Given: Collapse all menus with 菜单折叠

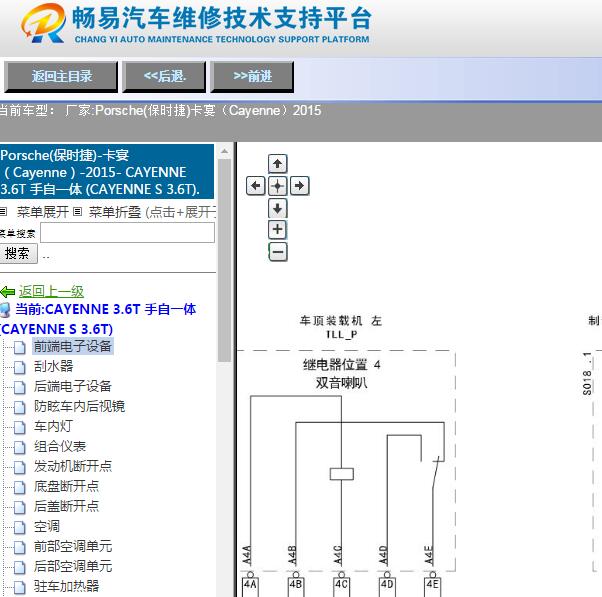Looking at the screenshot, I should [x=114, y=212].
